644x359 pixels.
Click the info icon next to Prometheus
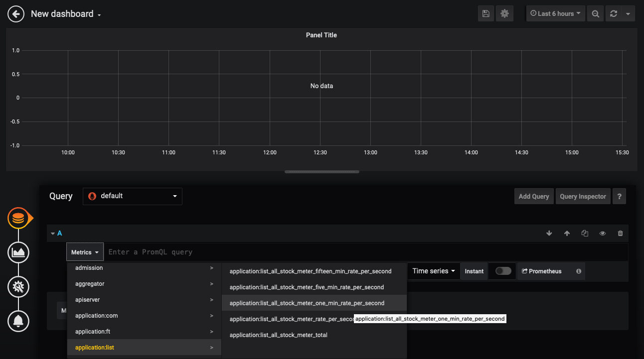(x=579, y=271)
